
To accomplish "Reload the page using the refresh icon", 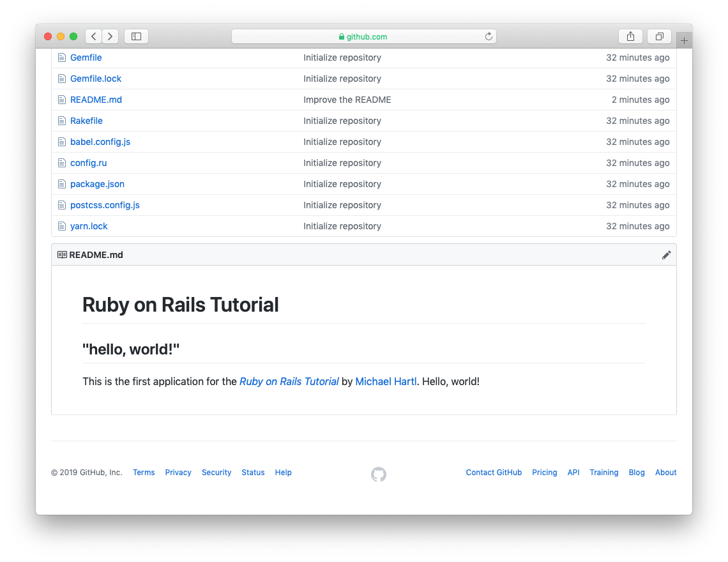I will pos(489,36).
